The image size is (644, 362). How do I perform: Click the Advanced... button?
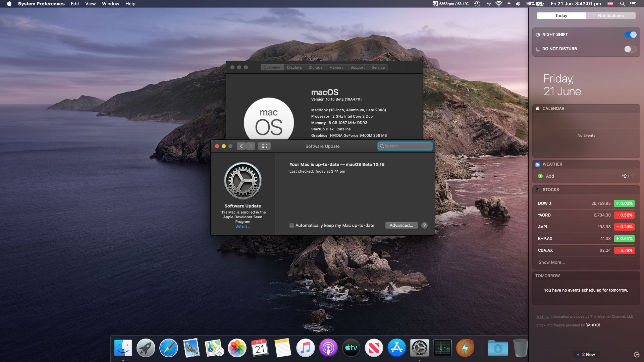click(x=401, y=226)
